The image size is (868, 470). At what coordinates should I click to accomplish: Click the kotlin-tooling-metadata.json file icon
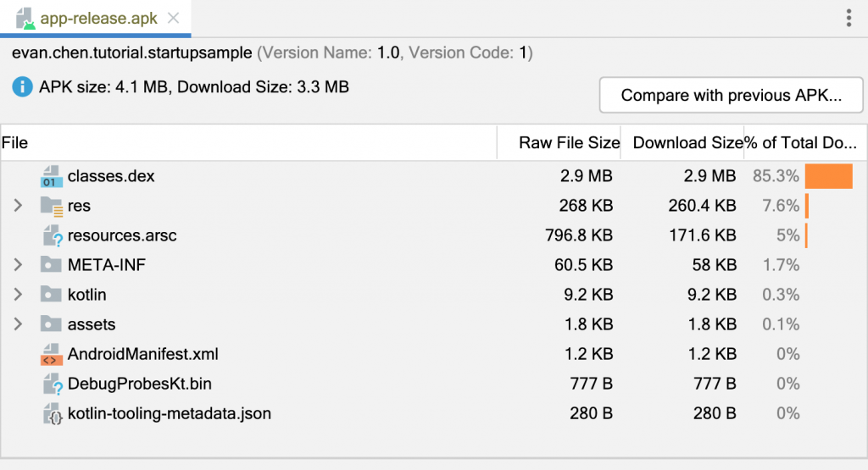coord(52,414)
